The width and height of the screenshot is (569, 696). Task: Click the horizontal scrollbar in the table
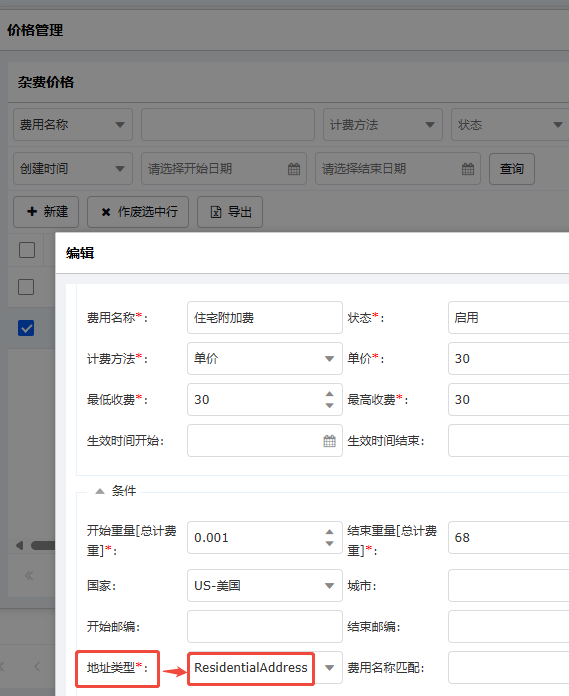[43, 546]
